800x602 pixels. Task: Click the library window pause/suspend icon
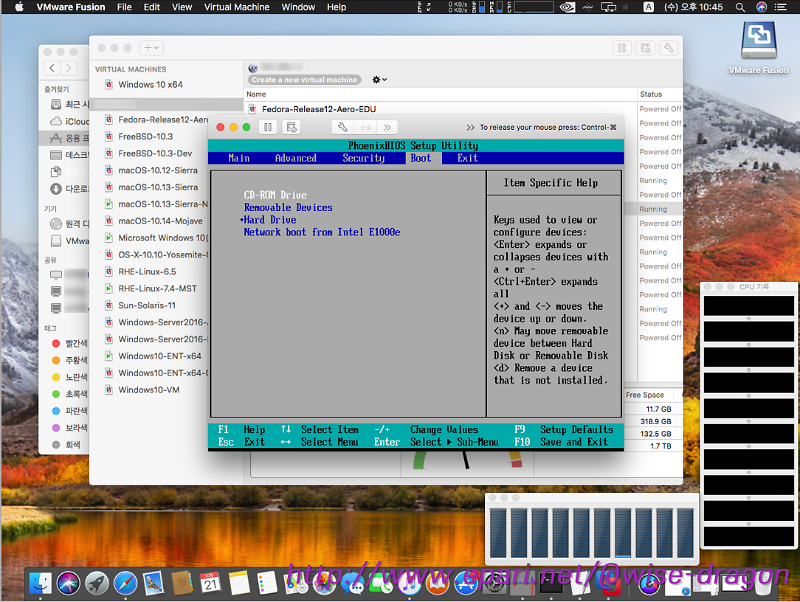(x=622, y=48)
